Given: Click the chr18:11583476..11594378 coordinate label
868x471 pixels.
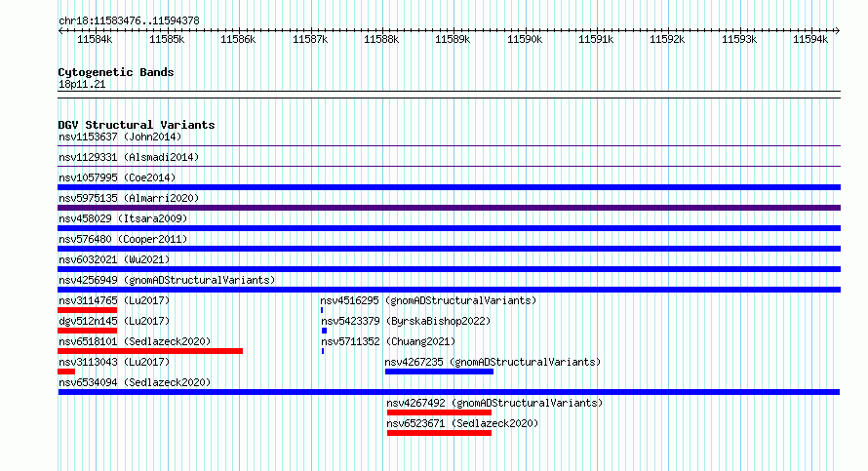Looking at the screenshot, I should [x=129, y=21].
